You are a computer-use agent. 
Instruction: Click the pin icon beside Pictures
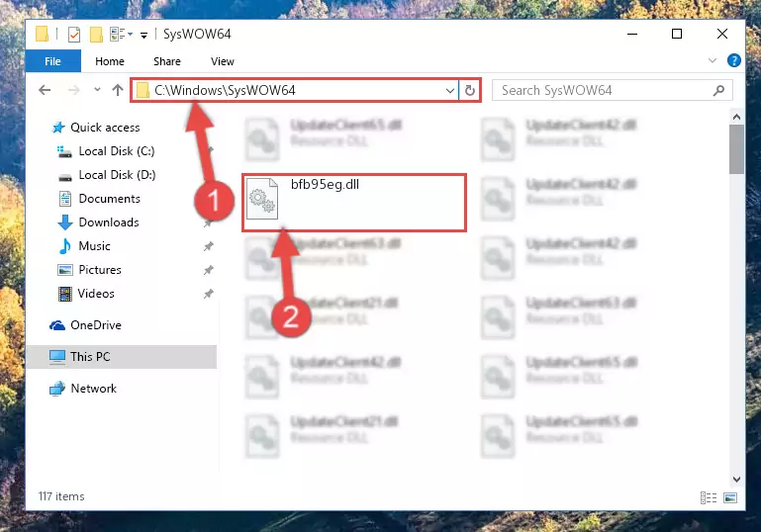pyautogui.click(x=208, y=270)
